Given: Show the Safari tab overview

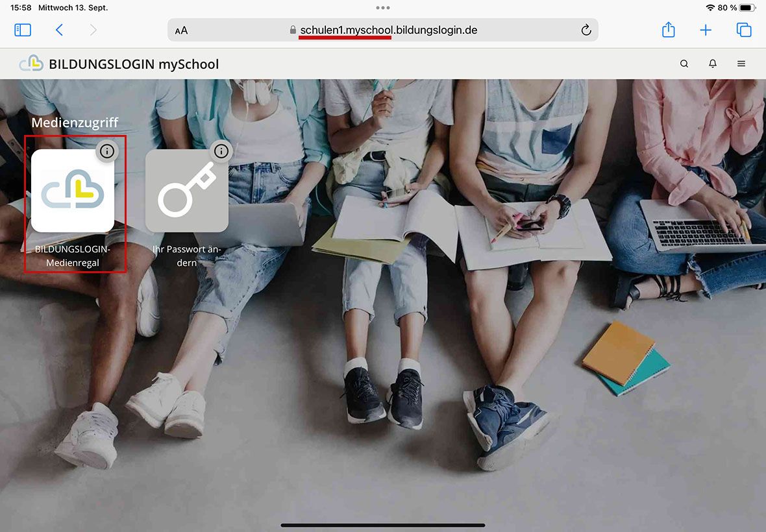Looking at the screenshot, I should [x=744, y=30].
